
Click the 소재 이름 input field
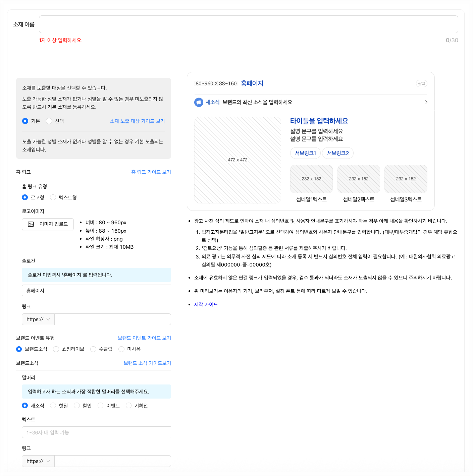tap(249, 24)
